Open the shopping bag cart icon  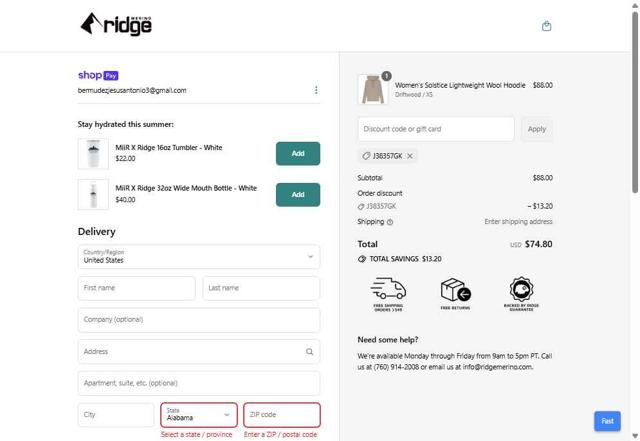(546, 26)
